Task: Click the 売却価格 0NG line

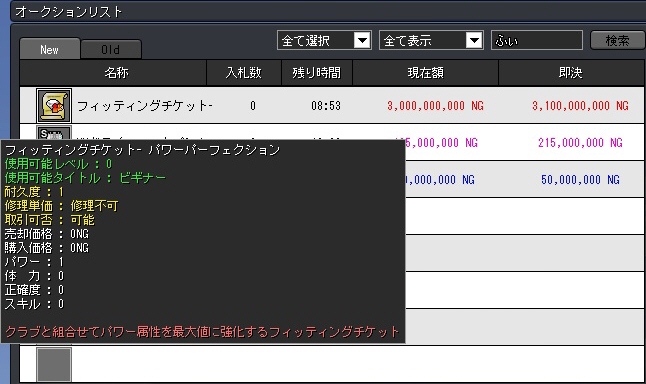Action: pyautogui.click(x=47, y=234)
